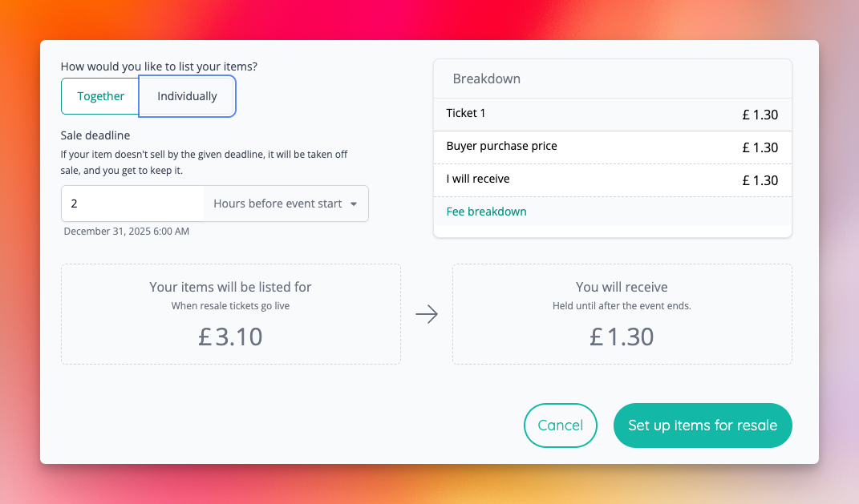Click the December 31 deadline date text
Viewport: 859px width, 504px height.
click(x=126, y=231)
